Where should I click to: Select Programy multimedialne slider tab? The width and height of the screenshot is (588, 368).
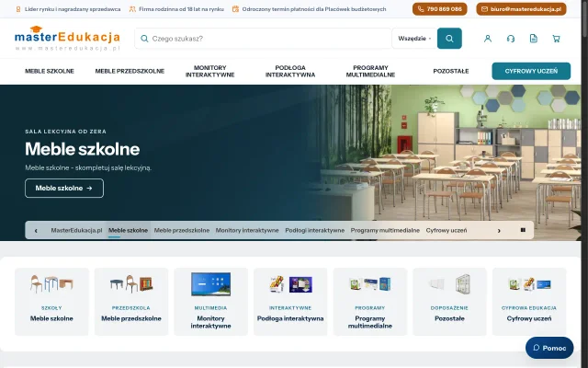tap(385, 230)
